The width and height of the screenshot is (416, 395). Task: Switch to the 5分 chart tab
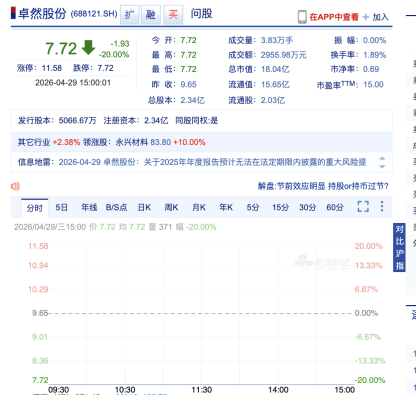[x=253, y=207]
